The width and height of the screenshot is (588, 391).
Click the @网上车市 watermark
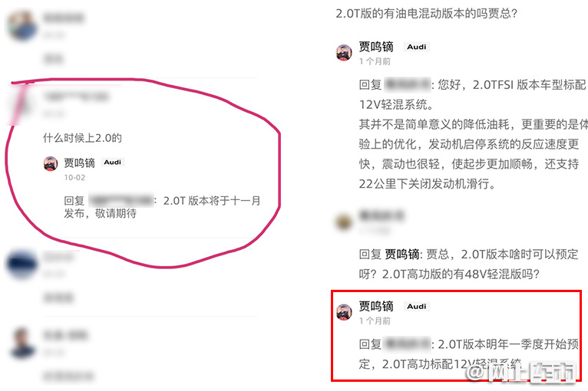click(521, 372)
